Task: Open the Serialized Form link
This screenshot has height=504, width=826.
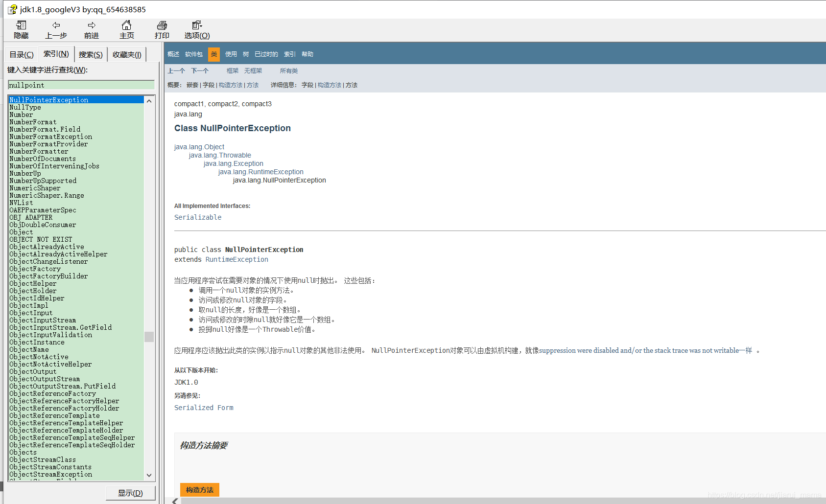Action: [x=204, y=408]
